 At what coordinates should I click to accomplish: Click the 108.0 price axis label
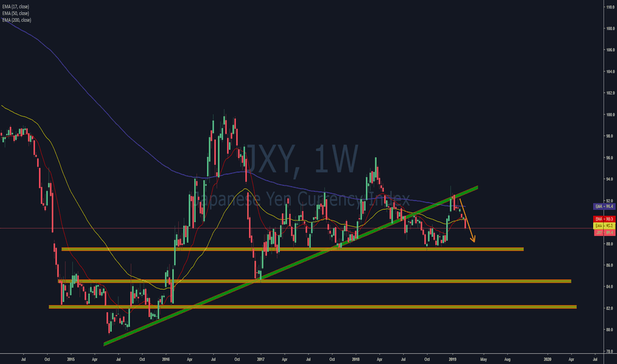pyautogui.click(x=610, y=28)
